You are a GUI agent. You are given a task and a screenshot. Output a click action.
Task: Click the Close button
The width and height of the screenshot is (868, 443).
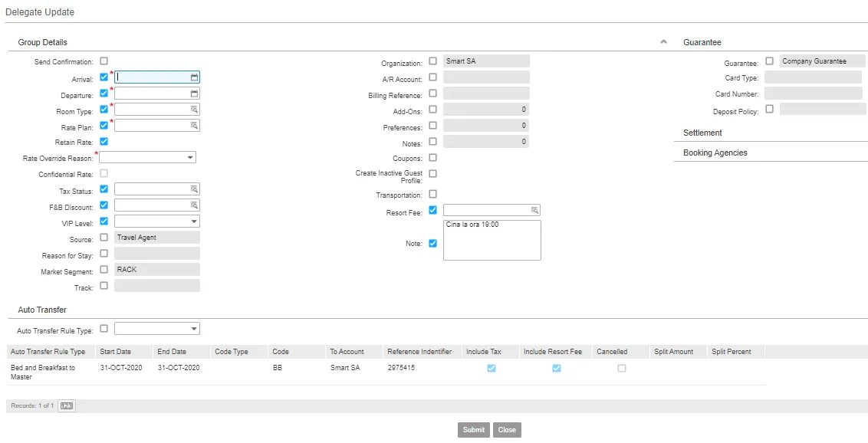[x=507, y=430]
